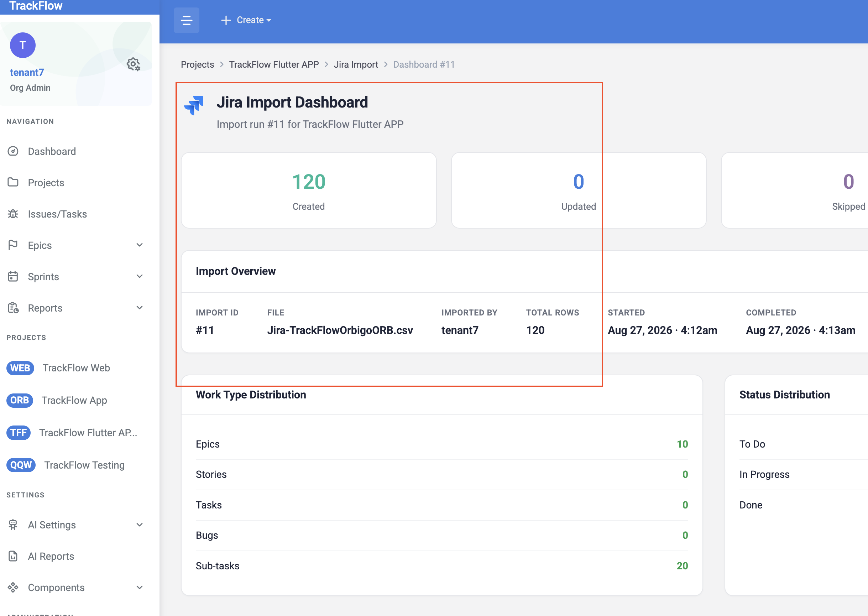Image resolution: width=868 pixels, height=616 pixels.
Task: Click the purple T user avatar
Action: click(x=23, y=46)
